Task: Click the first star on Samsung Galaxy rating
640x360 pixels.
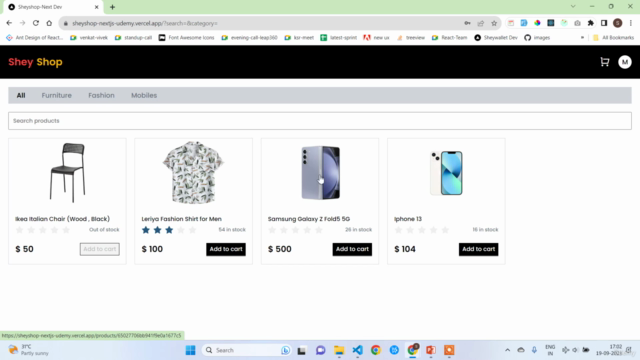Action: click(272, 230)
